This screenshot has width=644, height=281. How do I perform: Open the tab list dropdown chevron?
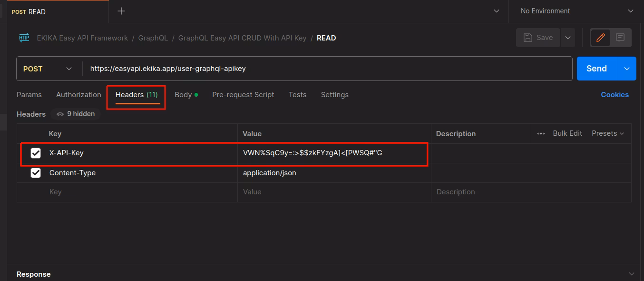tap(497, 11)
